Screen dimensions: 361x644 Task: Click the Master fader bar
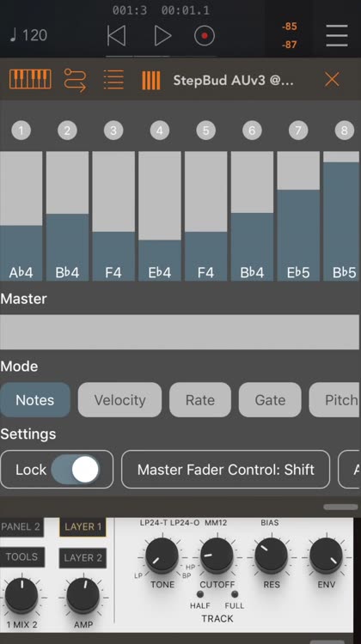[180, 331]
